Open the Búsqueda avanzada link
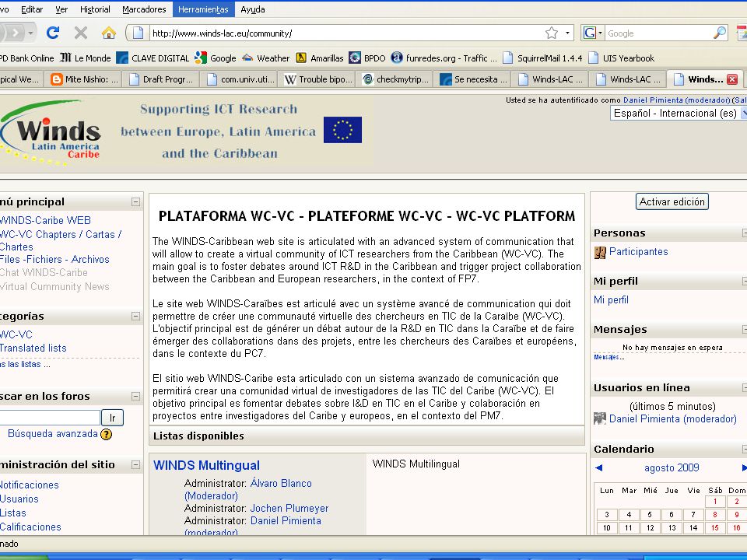This screenshot has height=560, width=747. tap(52, 433)
